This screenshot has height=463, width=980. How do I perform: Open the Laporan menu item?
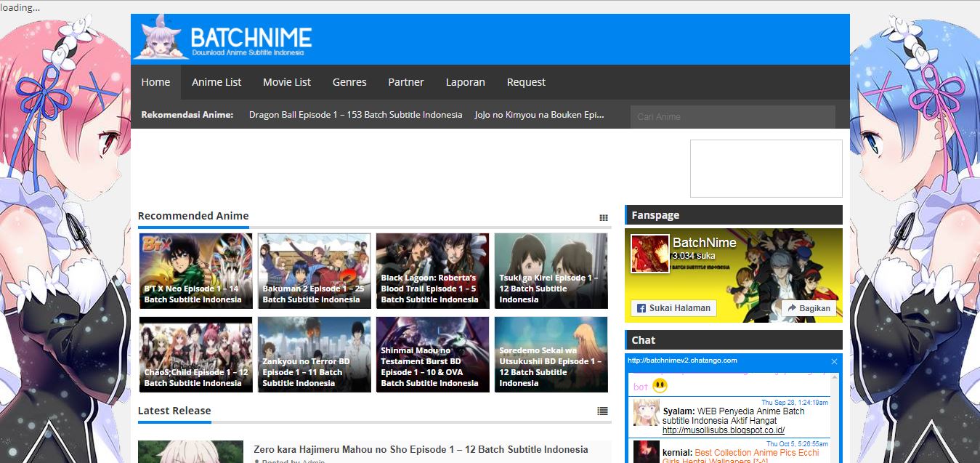[466, 82]
